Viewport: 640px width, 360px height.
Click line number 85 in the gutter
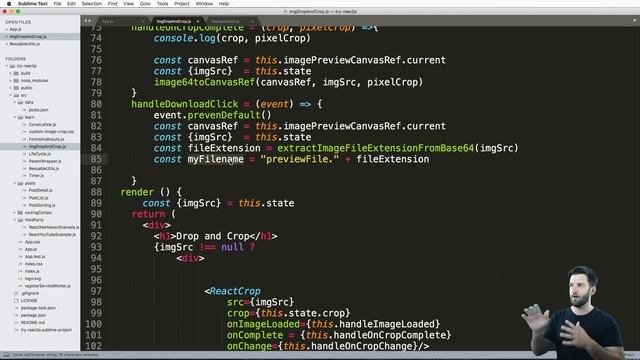click(96, 159)
